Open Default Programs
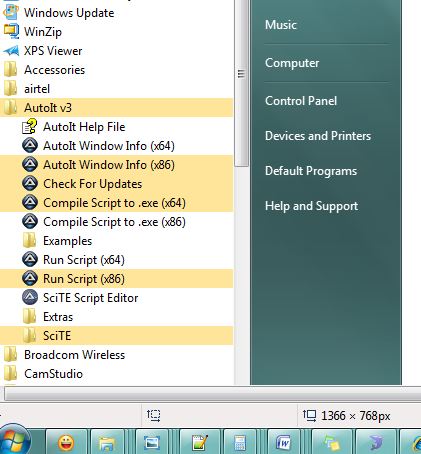The image size is (421, 454). [311, 171]
